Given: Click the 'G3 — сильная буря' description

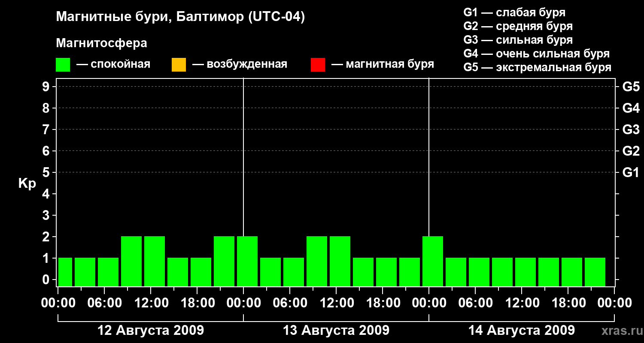Looking at the screenshot, I should tap(518, 40).
